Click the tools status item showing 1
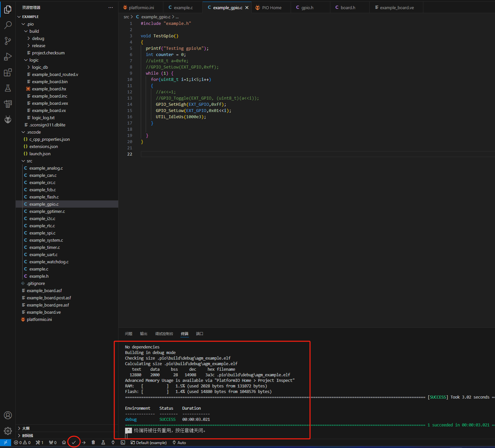This screenshot has height=448, width=495. [x=40, y=442]
